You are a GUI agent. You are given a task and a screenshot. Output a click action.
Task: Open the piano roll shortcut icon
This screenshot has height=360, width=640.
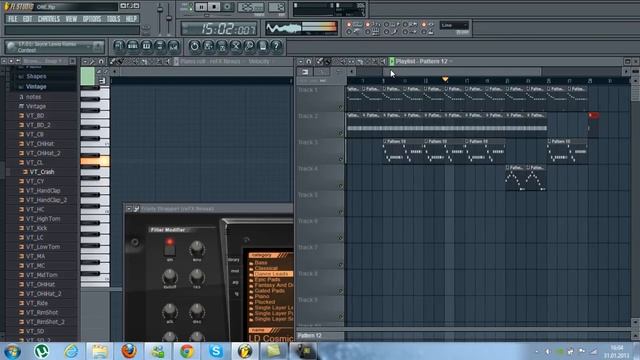[x=146, y=46]
